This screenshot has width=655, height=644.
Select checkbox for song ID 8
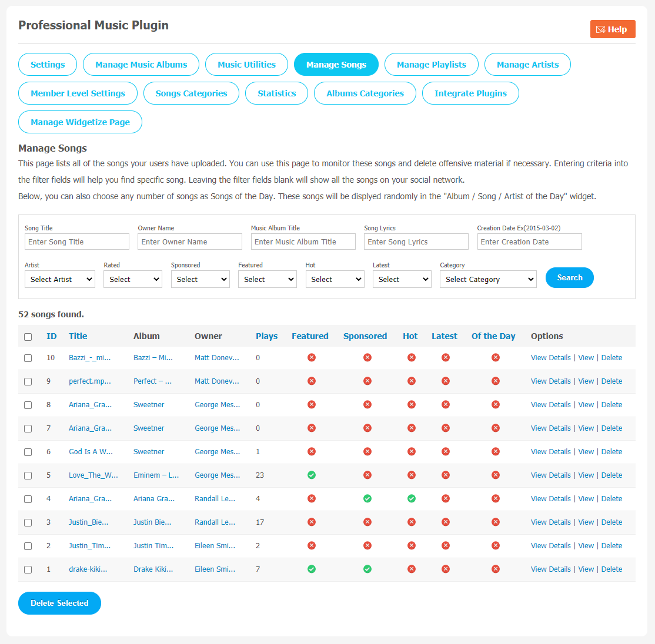[x=28, y=405]
